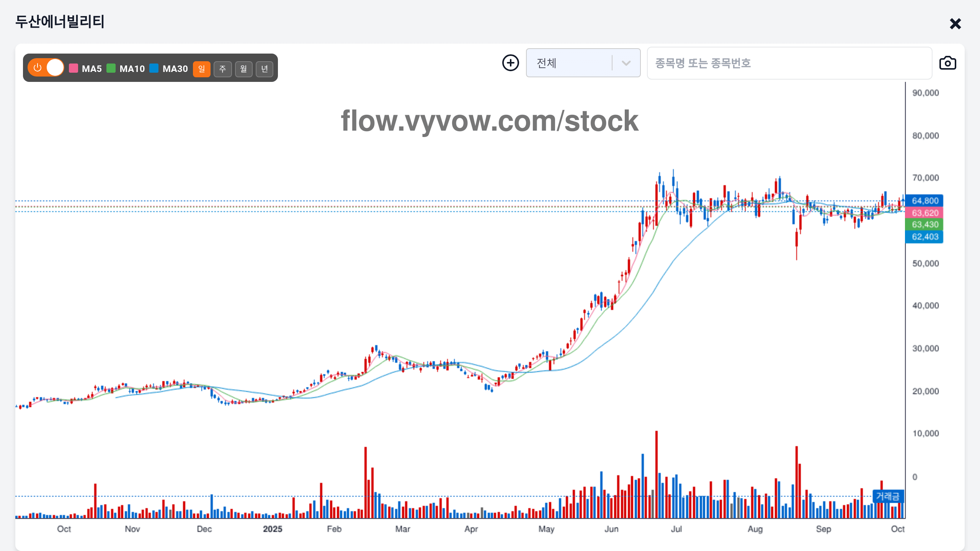Toggle the MA5 legend label

tap(92, 69)
